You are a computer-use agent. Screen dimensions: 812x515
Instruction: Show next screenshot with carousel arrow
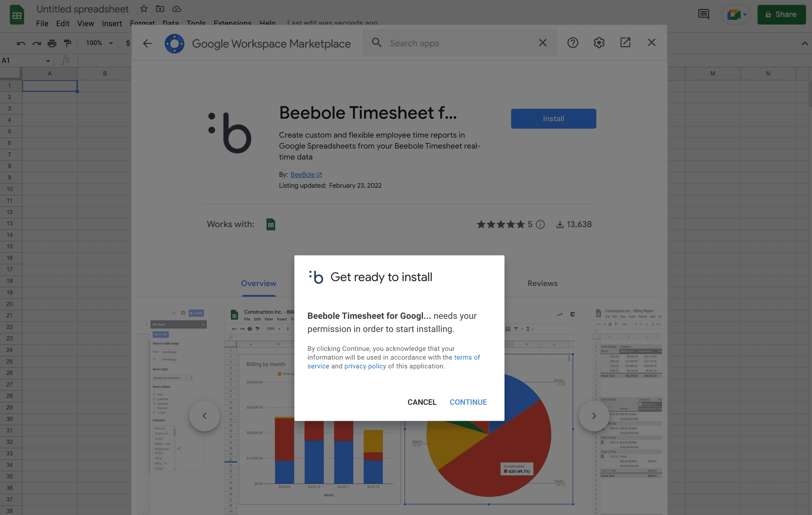coord(594,416)
